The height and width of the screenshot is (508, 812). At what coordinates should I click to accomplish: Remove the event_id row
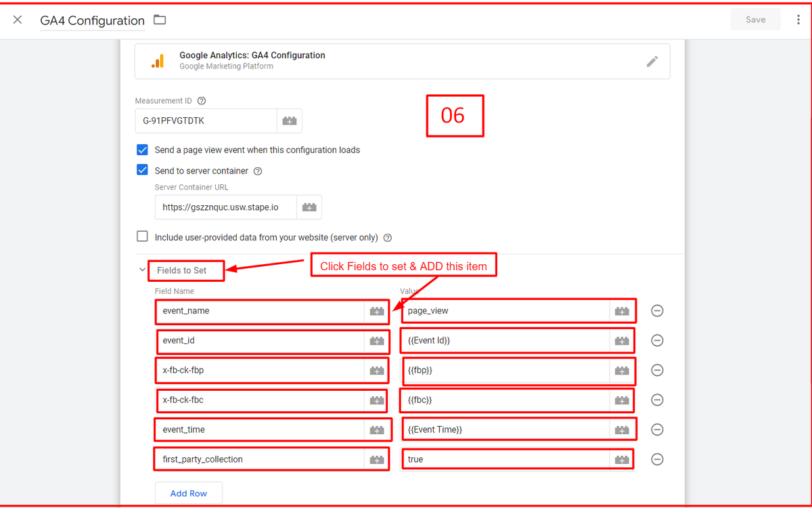tap(657, 341)
